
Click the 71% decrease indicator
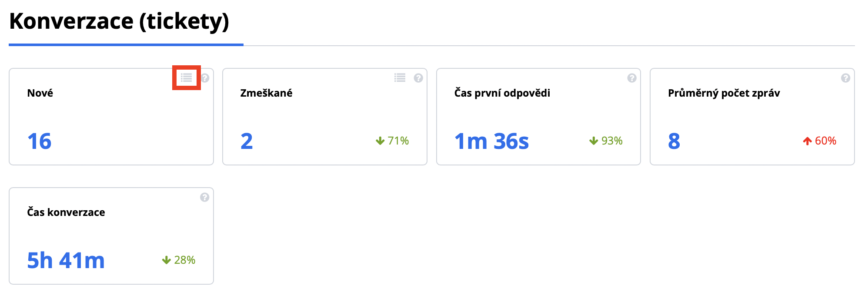392,141
